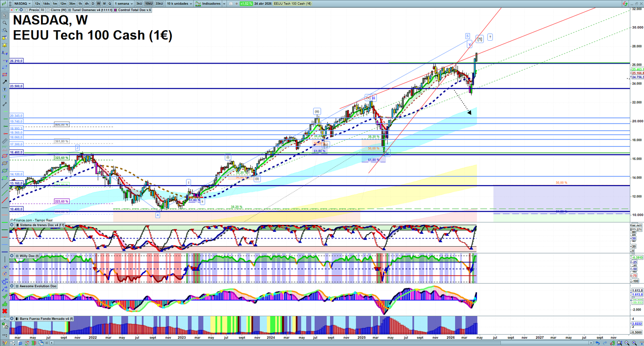Screen dimensions: 644x346
Task: Pick the red rectangle drawing tool
Action: pos(4,74)
